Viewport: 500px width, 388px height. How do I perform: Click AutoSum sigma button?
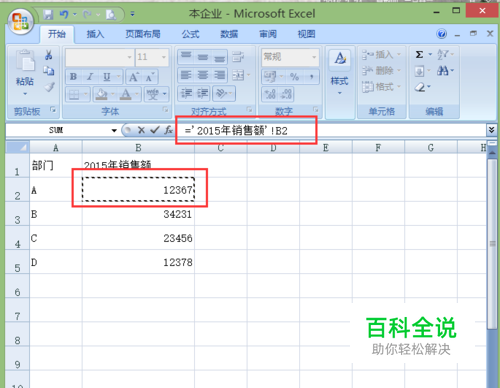[x=419, y=54]
